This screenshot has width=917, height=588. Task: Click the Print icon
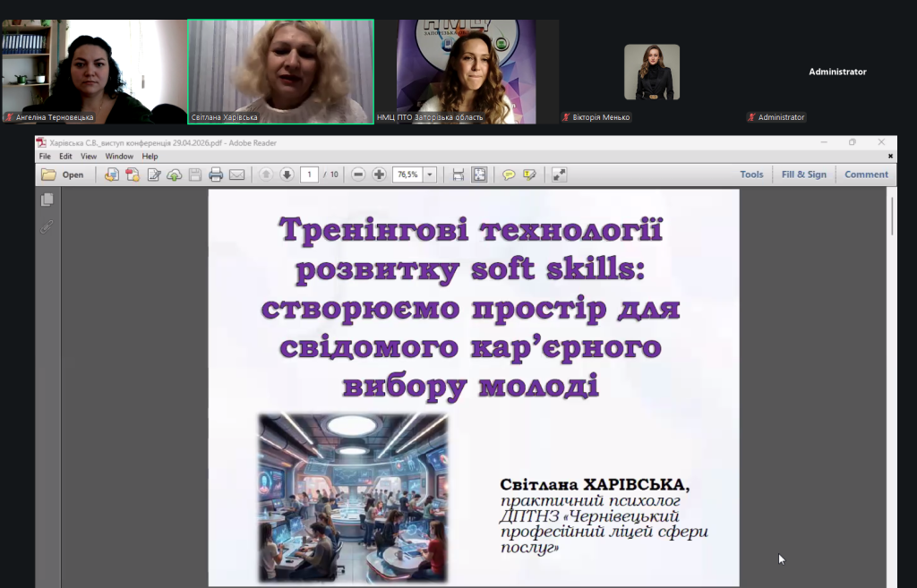[x=216, y=175]
